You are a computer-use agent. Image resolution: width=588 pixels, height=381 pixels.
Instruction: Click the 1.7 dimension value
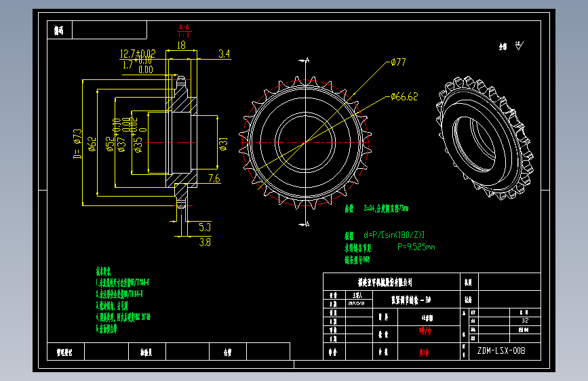click(x=128, y=65)
